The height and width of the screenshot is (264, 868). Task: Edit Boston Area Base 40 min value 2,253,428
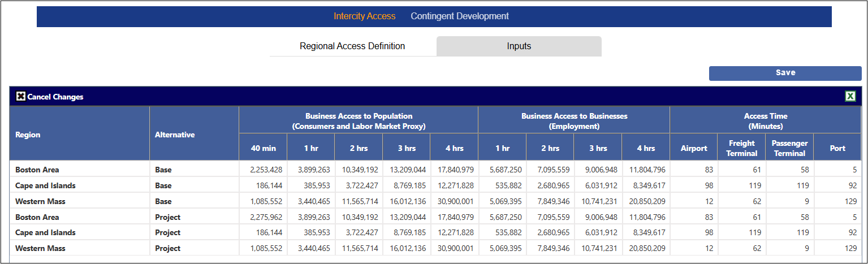(x=262, y=170)
